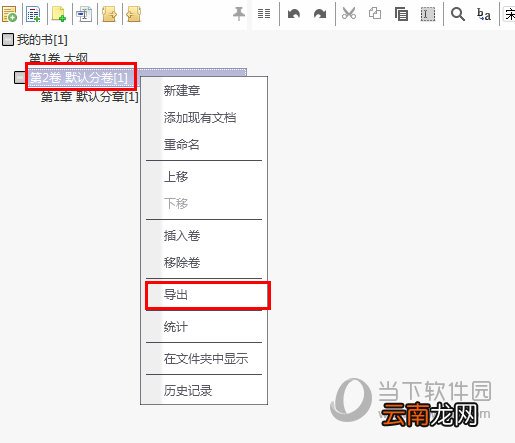Undo the last action
The height and width of the screenshot is (443, 515).
click(x=294, y=14)
